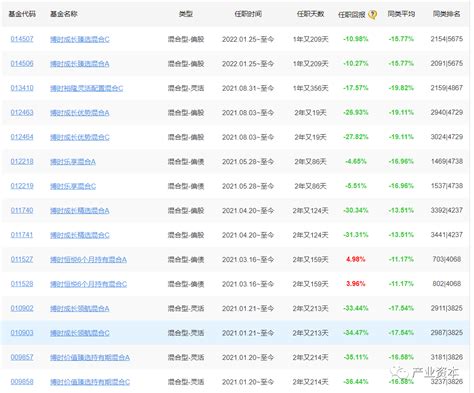Open fund code link 011528
Viewport: 474px width, 393px height.
click(22, 284)
